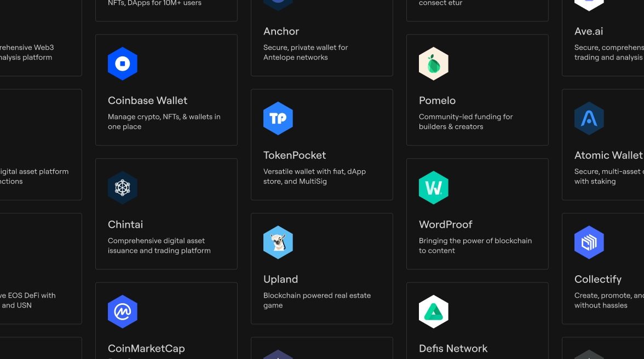The width and height of the screenshot is (644, 359).
Task: Open the Coinbase Wallet title link
Action: coord(147,101)
